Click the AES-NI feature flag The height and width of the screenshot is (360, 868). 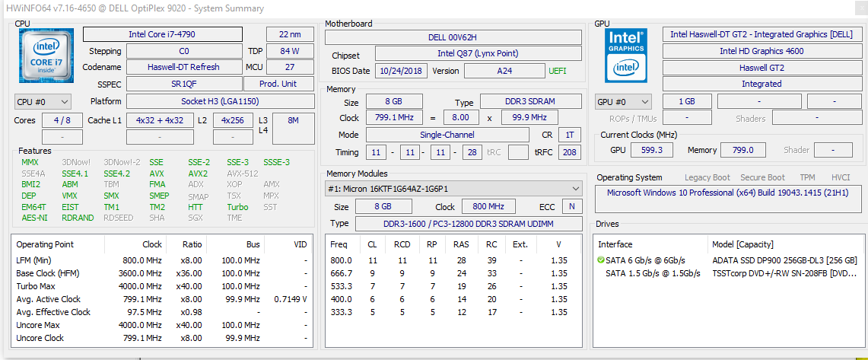34,218
